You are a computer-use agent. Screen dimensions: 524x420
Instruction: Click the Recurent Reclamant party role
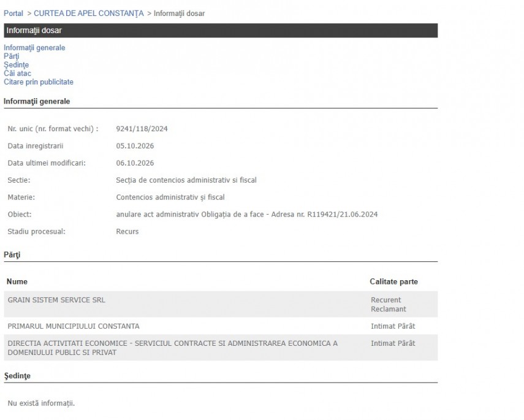click(x=389, y=304)
